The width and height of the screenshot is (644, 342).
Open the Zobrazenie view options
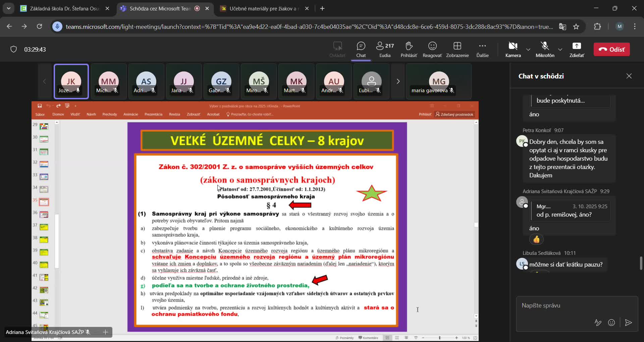coord(458,49)
